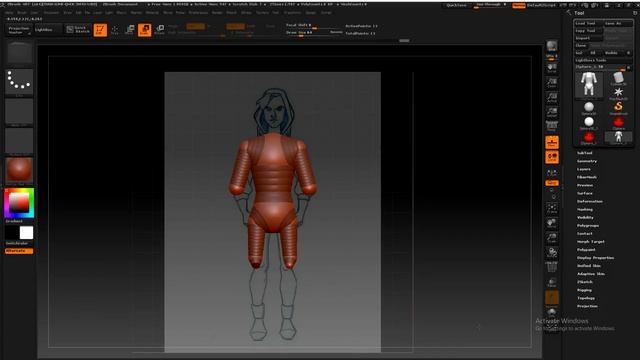Expand the Polygroups sub-palette

point(588,225)
